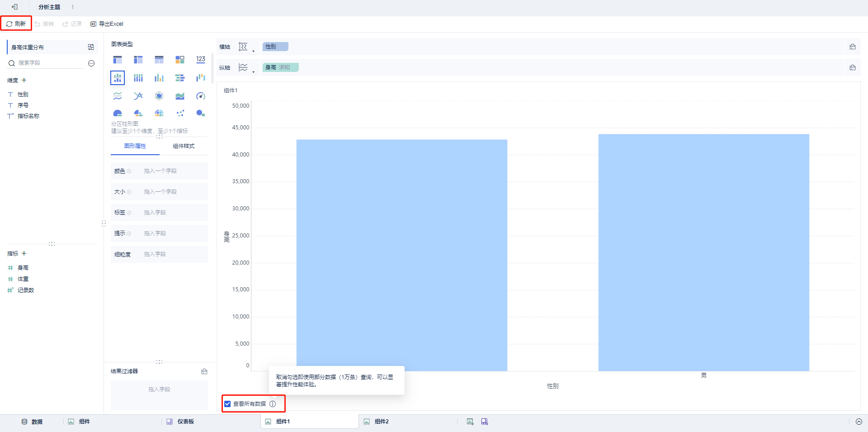Open the 组件 tab at bottom

pyautogui.click(x=79, y=422)
